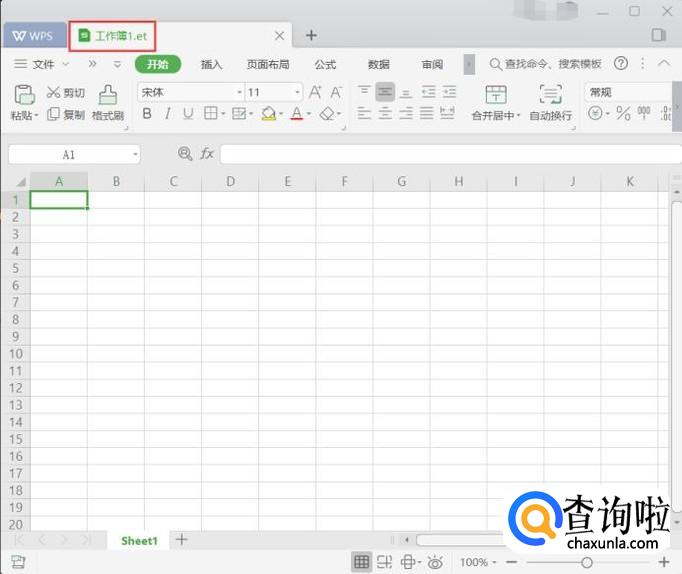682x574 pixels.
Task: Click the increase font size icon
Action: pos(316,92)
